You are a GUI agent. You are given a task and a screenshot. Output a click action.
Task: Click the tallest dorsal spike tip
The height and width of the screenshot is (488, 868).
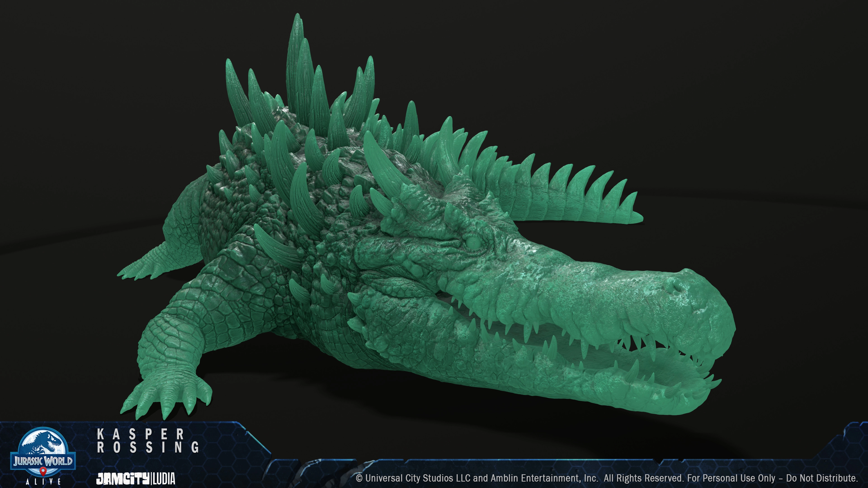tap(297, 18)
